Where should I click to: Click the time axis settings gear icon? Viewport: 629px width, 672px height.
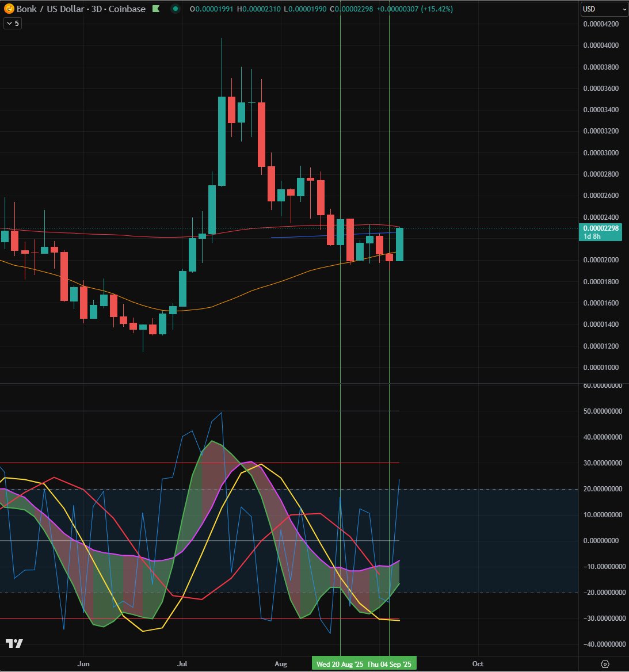(x=605, y=663)
